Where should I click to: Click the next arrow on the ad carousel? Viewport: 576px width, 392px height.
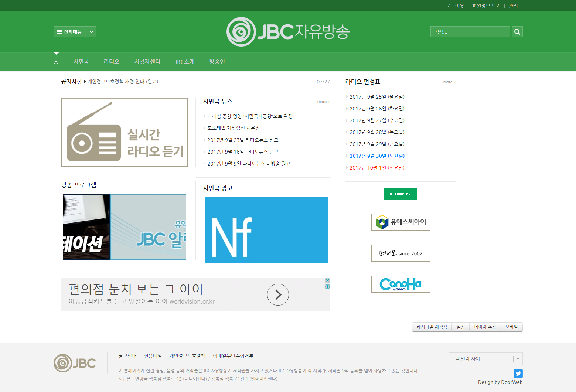point(278,294)
